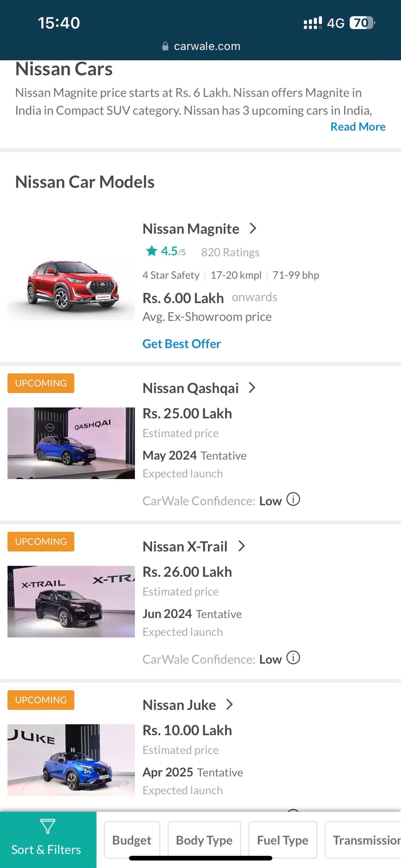Screen dimensions: 401x868
Task: Tap the Sort & Filters funnel icon
Action: [x=47, y=827]
